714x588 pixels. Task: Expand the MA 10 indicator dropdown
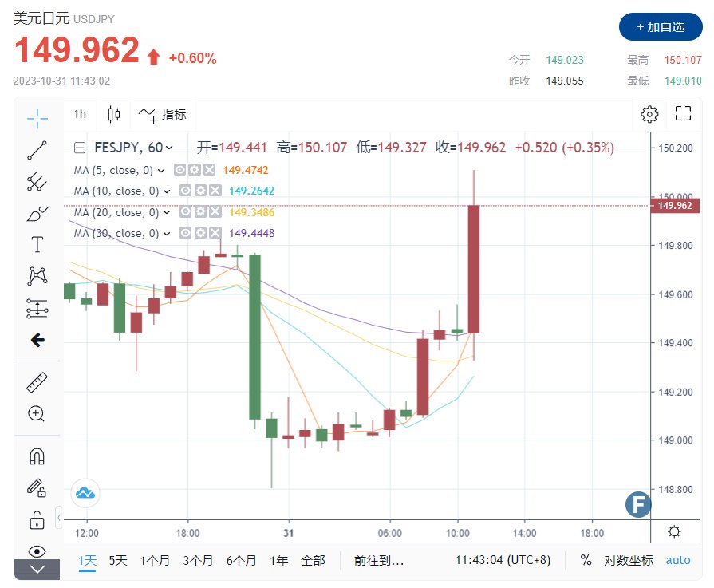tap(165, 191)
